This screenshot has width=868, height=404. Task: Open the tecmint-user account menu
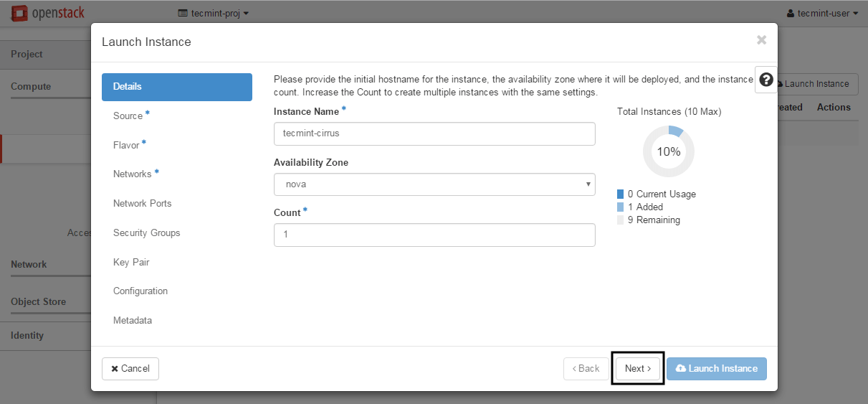822,13
